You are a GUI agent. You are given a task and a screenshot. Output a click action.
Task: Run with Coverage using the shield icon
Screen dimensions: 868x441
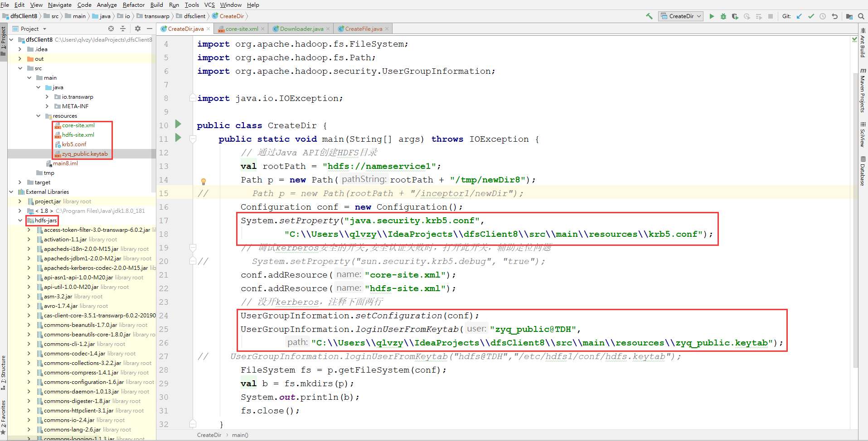735,16
